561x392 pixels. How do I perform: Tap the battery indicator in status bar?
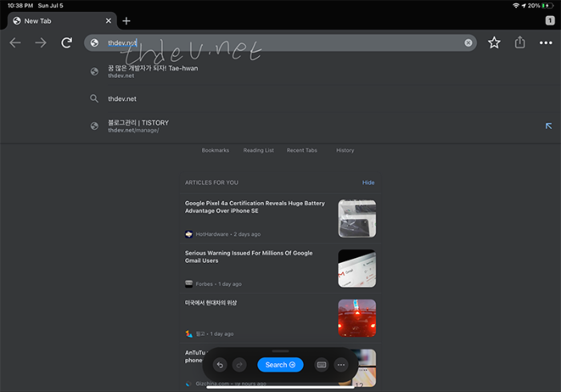[x=547, y=6]
